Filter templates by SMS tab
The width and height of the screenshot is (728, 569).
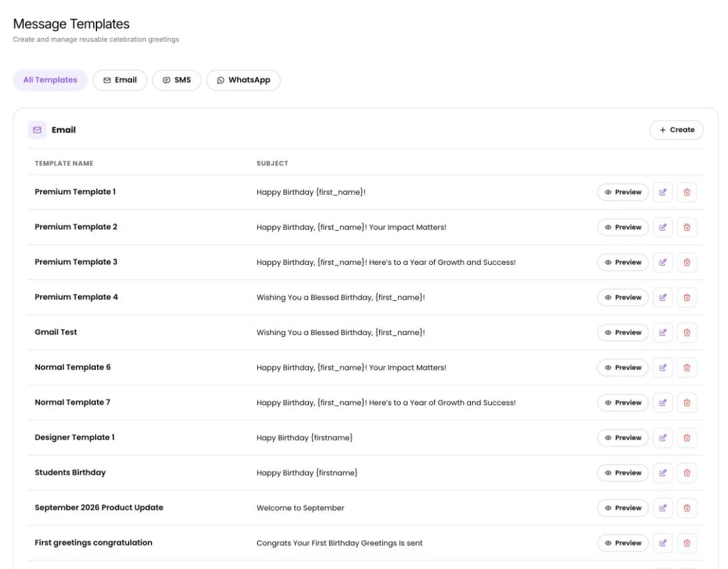pyautogui.click(x=176, y=80)
